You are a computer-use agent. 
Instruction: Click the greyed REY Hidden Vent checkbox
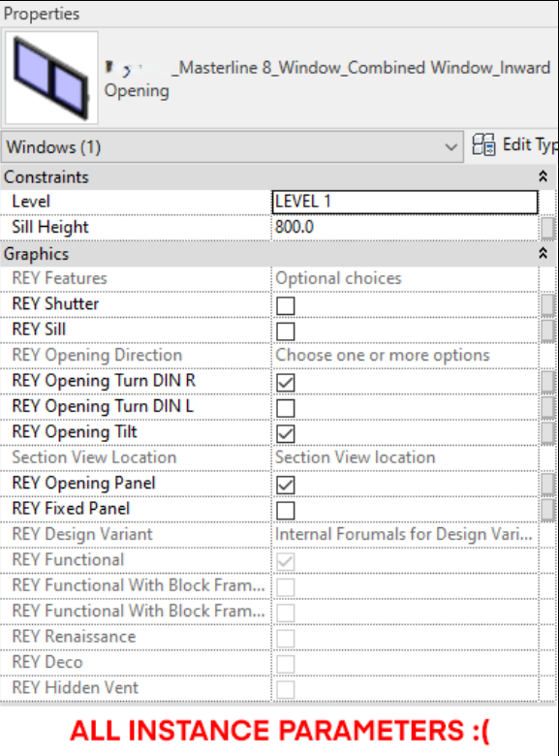point(286,689)
